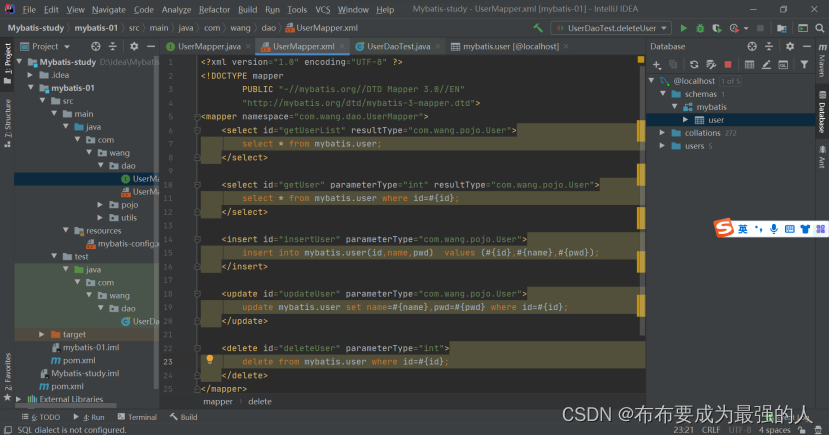
Task: Open the soft keyboard icon in Sogou bar
Action: tap(789, 229)
